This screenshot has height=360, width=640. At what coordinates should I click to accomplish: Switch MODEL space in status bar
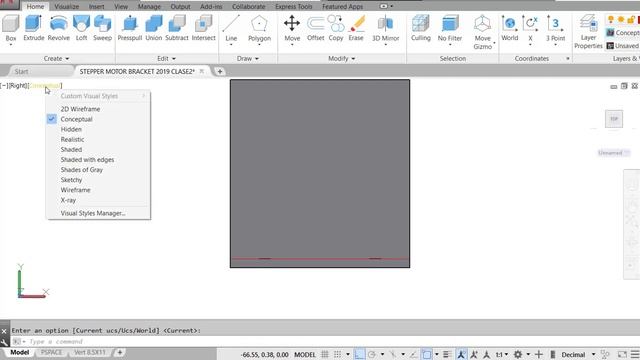tap(305, 355)
